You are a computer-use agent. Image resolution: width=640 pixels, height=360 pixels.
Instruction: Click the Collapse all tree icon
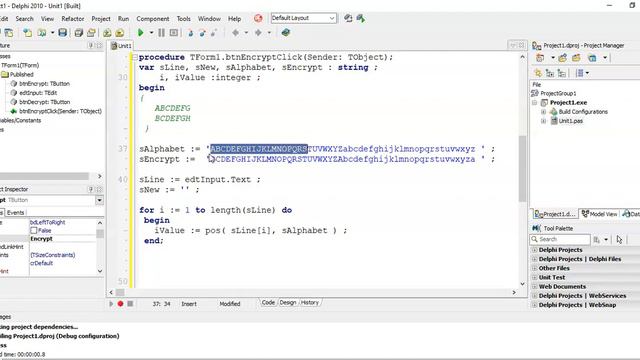click(x=562, y=73)
